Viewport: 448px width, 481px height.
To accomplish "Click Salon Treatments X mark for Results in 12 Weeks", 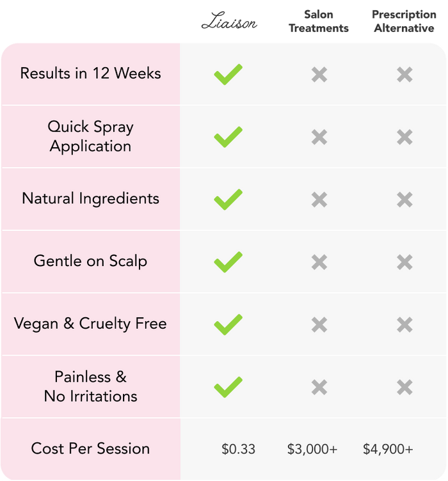I will coord(319,75).
